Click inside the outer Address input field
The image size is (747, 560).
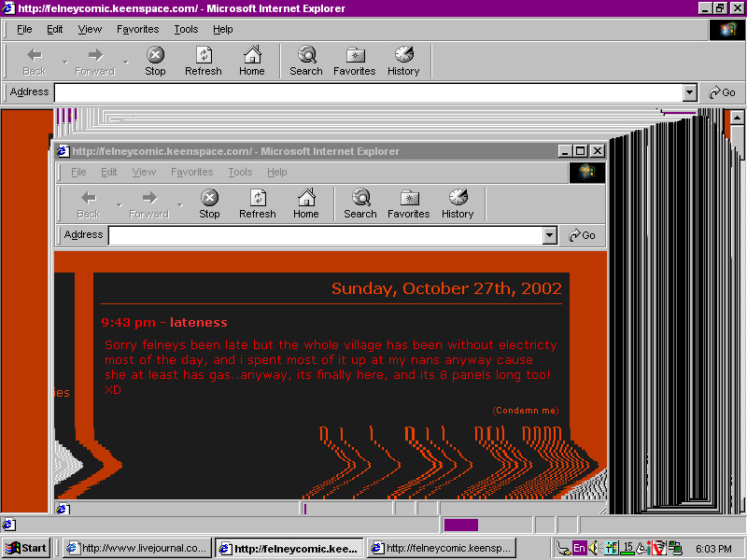point(368,92)
